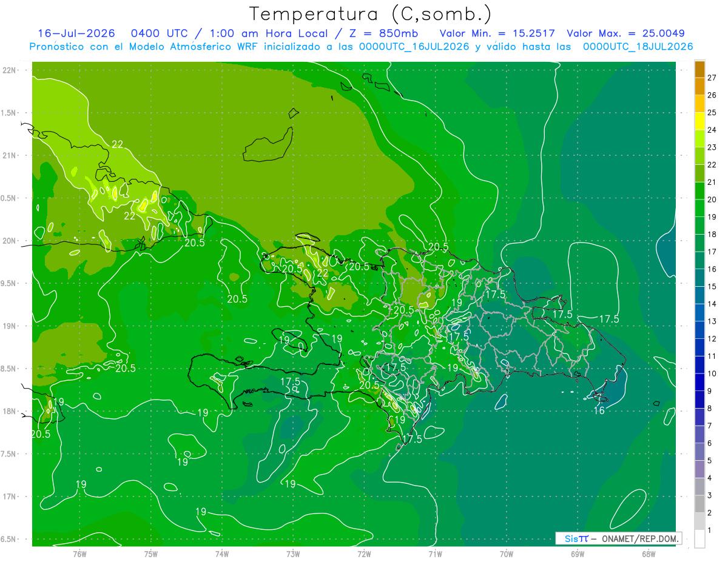Click the "71W" longitude axis label
Screen dimensions: 728x562
pos(435,554)
